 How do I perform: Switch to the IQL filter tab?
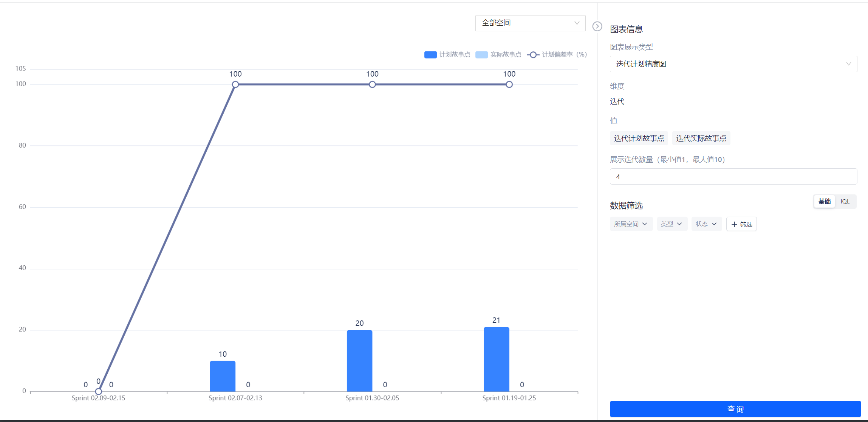pyautogui.click(x=845, y=201)
